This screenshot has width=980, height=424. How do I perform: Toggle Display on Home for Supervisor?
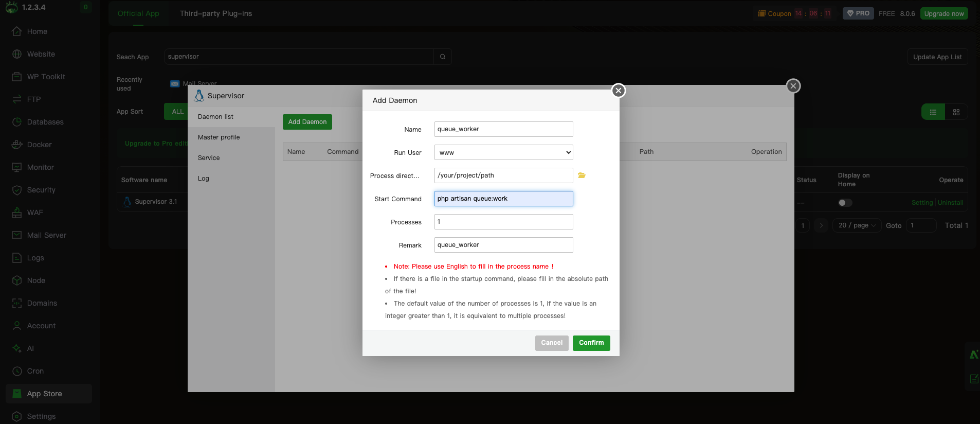click(845, 203)
